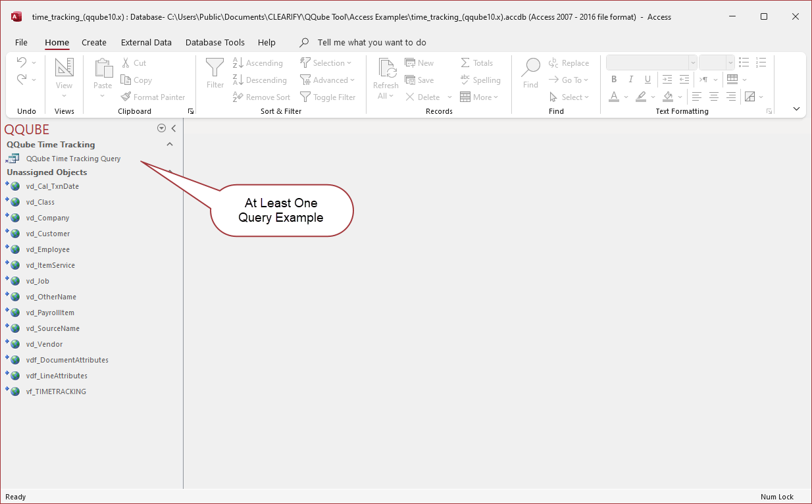Click the Undo arrow icon
Viewport: 812px width, 504px height.
[x=22, y=63]
